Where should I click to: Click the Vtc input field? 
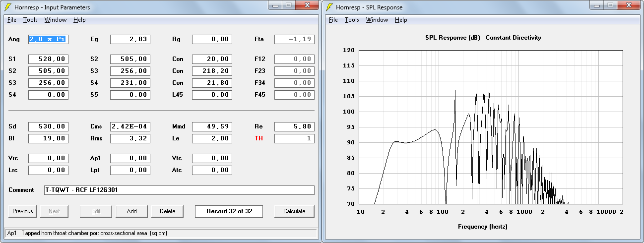tap(212, 158)
